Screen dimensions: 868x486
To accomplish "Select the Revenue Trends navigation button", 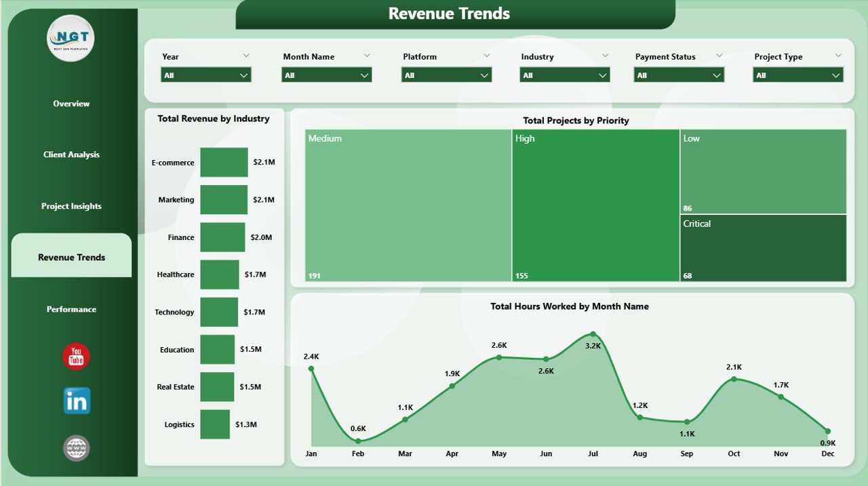I will point(71,257).
